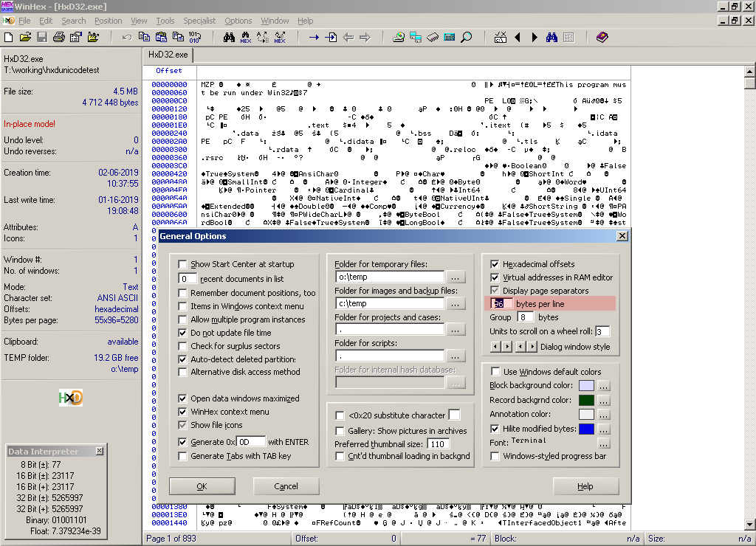This screenshot has height=546, width=756.
Task: Browse folder for scripts
Action: [x=455, y=356]
